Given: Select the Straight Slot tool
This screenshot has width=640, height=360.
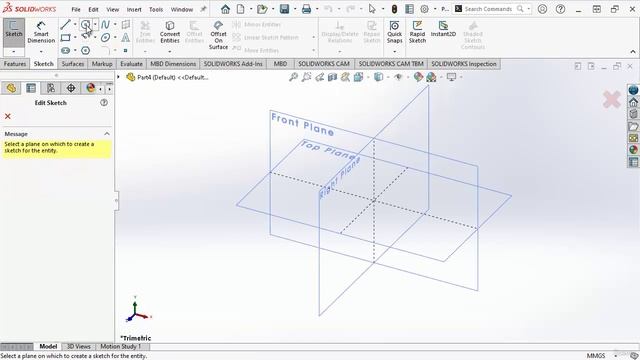Looking at the screenshot, I should coord(65,50).
